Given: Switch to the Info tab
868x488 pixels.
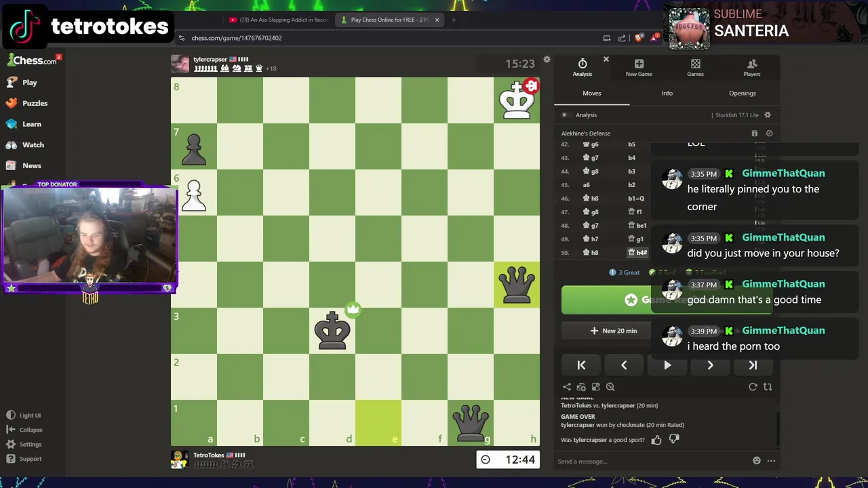Looking at the screenshot, I should tap(667, 94).
